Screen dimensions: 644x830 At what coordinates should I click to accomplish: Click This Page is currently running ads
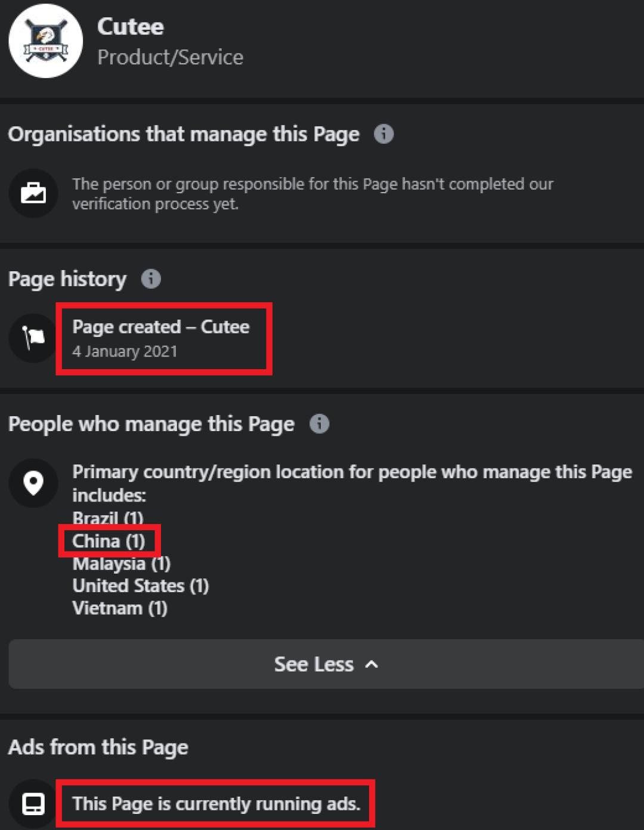[x=216, y=804]
